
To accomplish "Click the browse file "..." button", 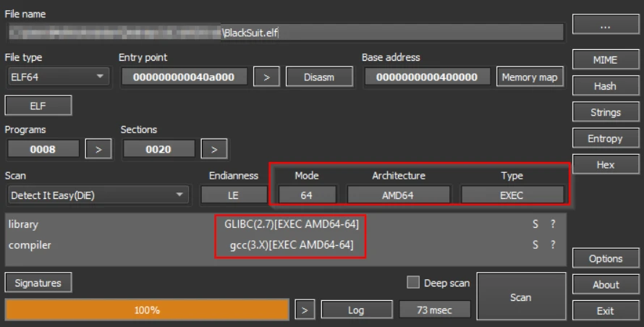I will coord(605,25).
